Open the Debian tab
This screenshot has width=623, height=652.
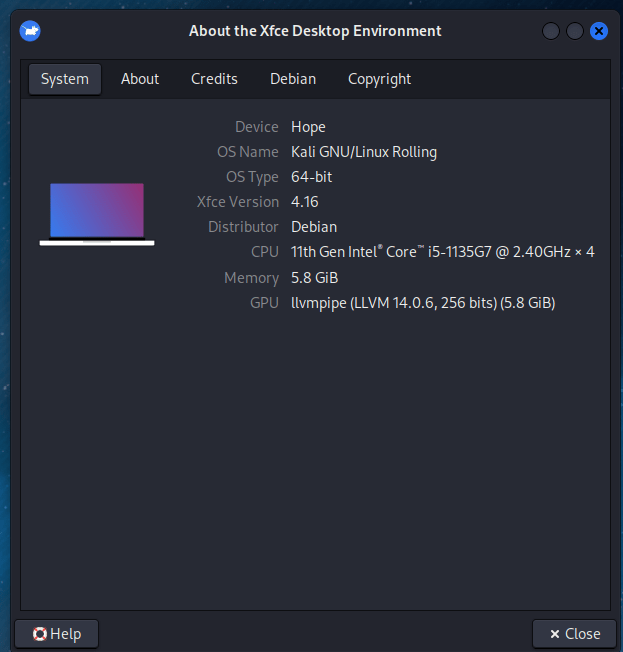click(x=293, y=79)
